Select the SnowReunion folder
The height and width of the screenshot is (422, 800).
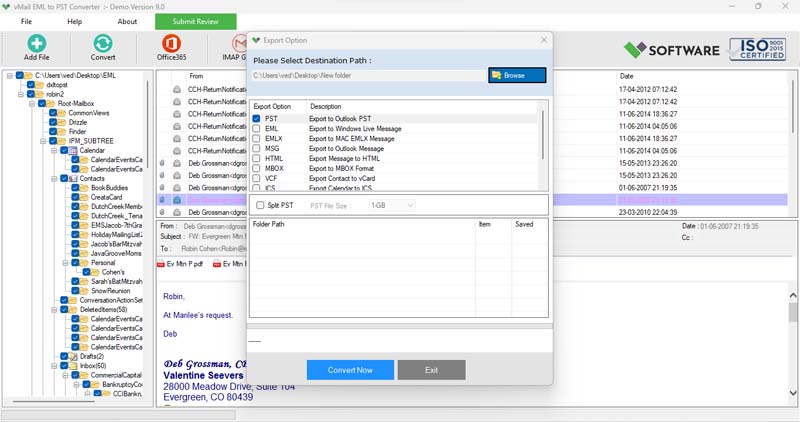point(111,291)
